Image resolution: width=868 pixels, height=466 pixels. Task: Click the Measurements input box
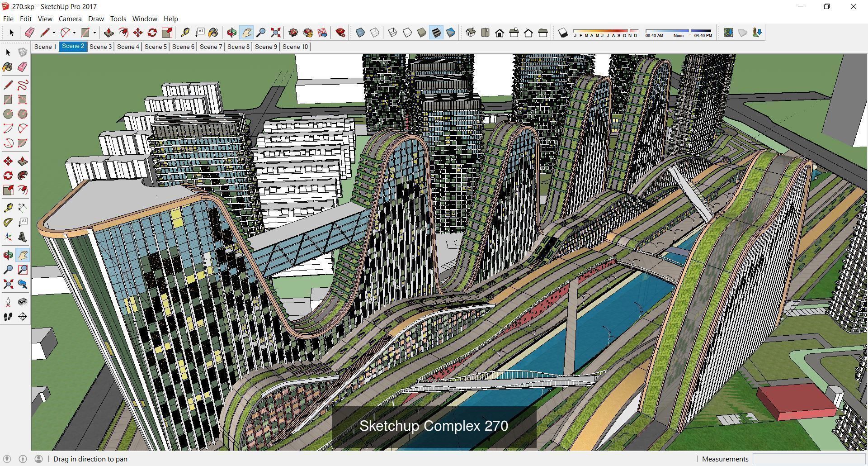[809, 459]
